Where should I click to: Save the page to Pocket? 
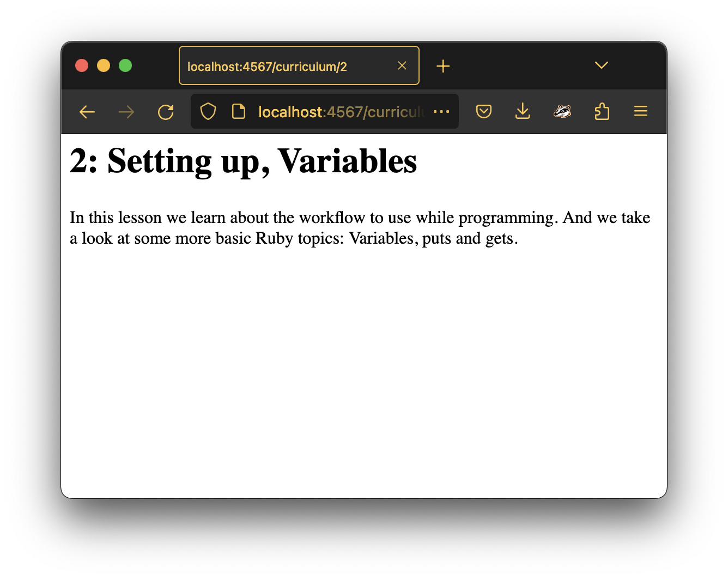(x=484, y=111)
